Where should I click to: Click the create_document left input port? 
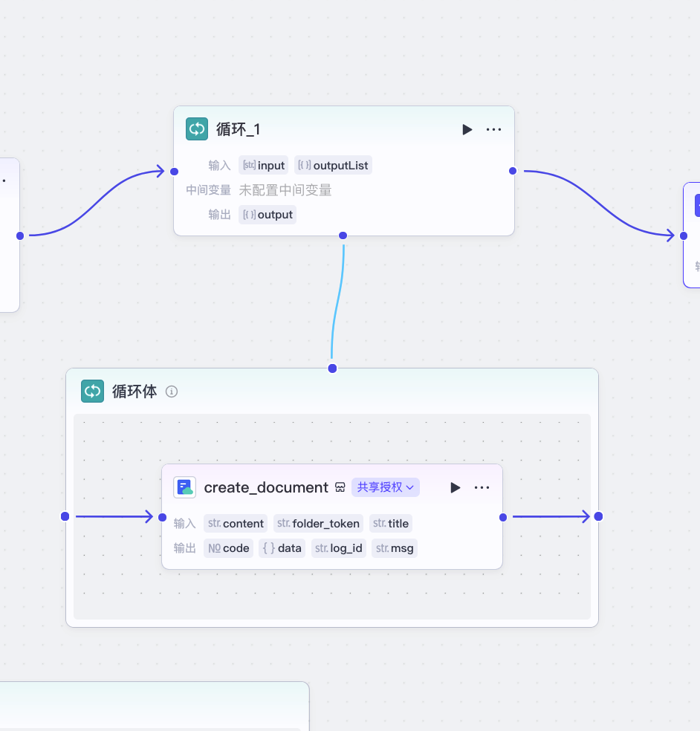(x=162, y=518)
